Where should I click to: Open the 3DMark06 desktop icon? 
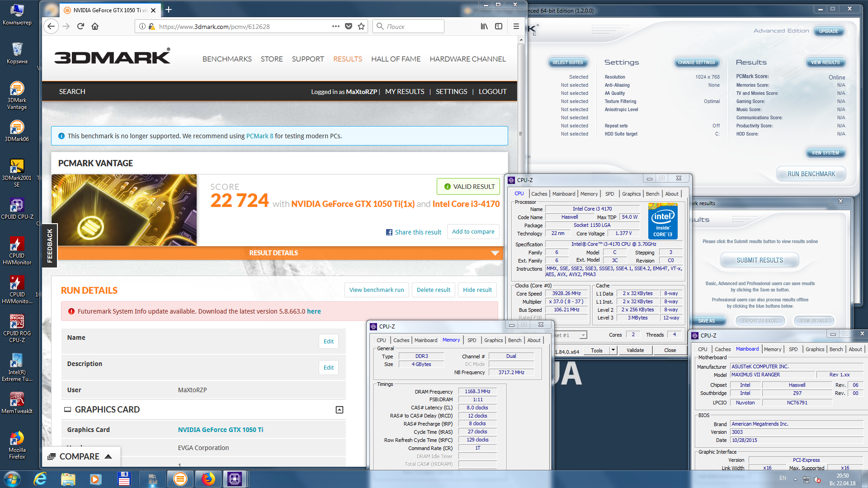click(x=17, y=131)
